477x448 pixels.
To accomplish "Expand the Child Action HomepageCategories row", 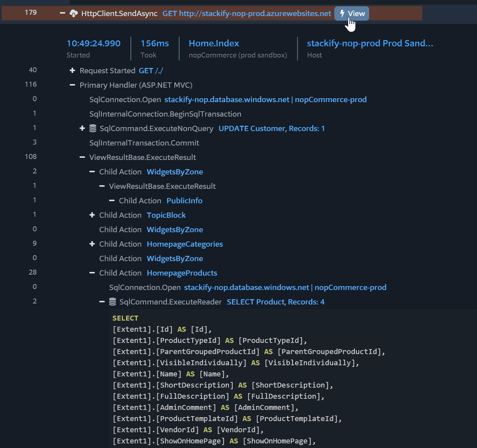I will (x=92, y=244).
